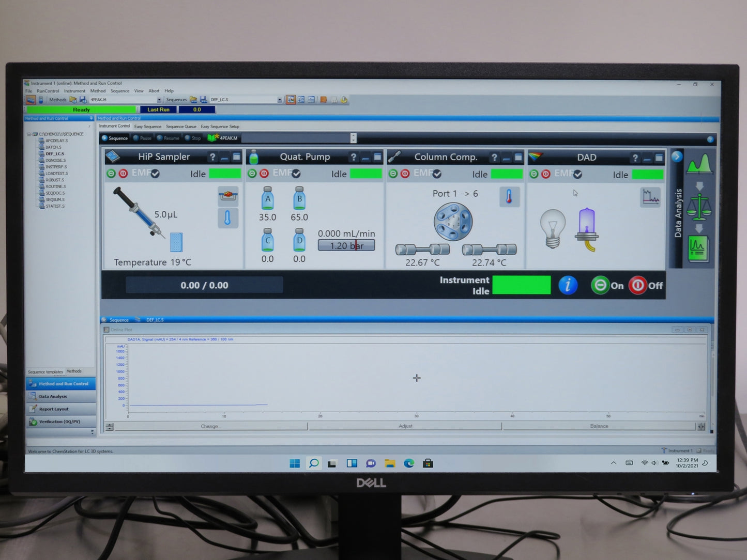This screenshot has height=560, width=747.
Task: Click the column compartment thermometer icon
Action: pos(509,197)
